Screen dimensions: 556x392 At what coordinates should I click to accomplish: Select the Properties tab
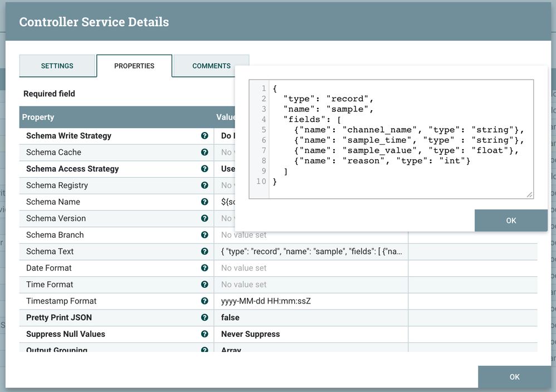point(134,66)
